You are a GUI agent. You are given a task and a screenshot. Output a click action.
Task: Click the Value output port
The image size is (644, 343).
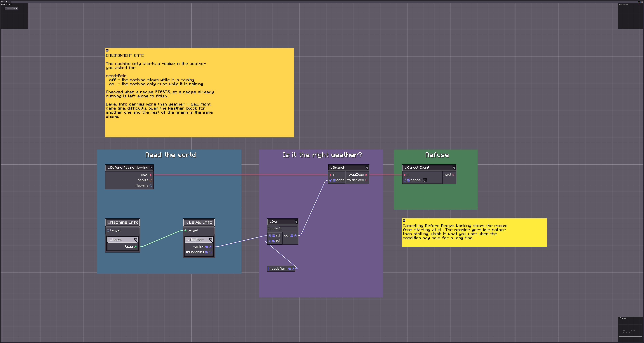click(135, 247)
